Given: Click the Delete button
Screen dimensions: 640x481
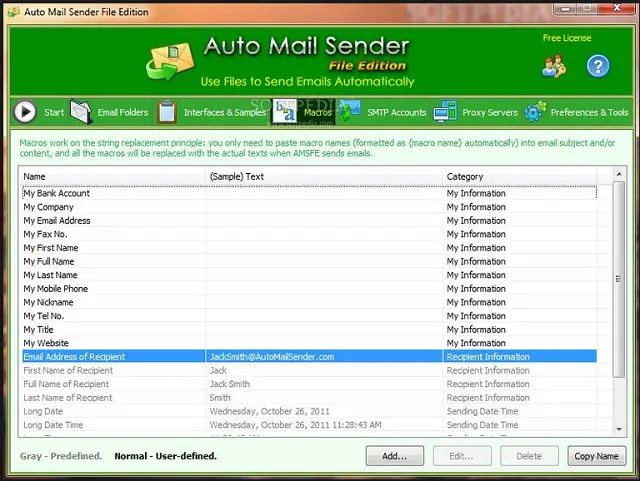Looking at the screenshot, I should [x=529, y=456].
